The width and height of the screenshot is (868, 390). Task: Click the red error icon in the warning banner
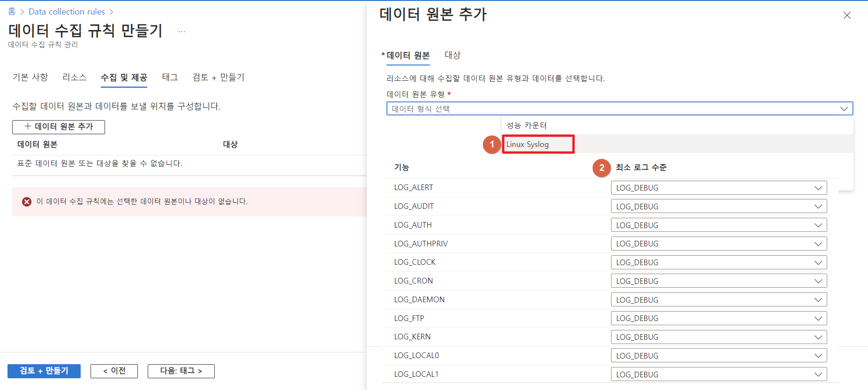click(x=27, y=202)
